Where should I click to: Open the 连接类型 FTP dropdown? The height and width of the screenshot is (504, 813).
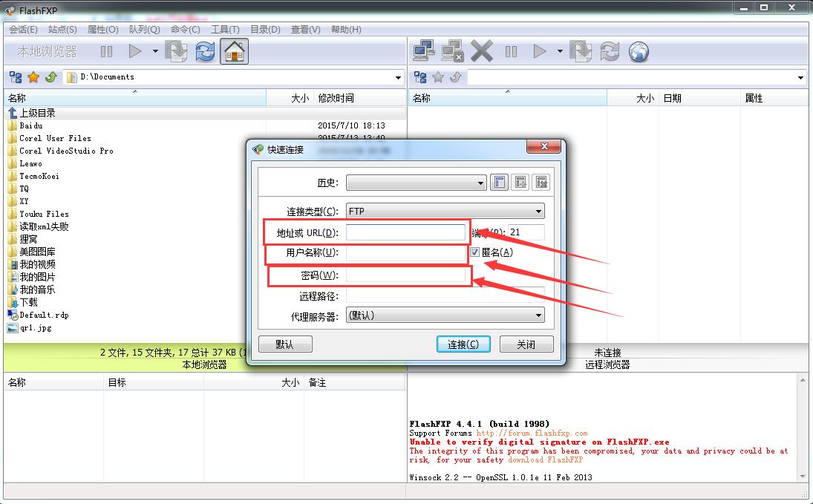(x=538, y=211)
